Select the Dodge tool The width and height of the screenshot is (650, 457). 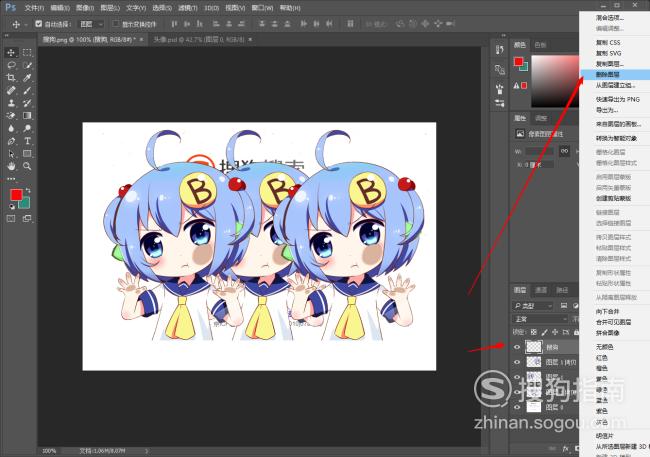(27, 129)
